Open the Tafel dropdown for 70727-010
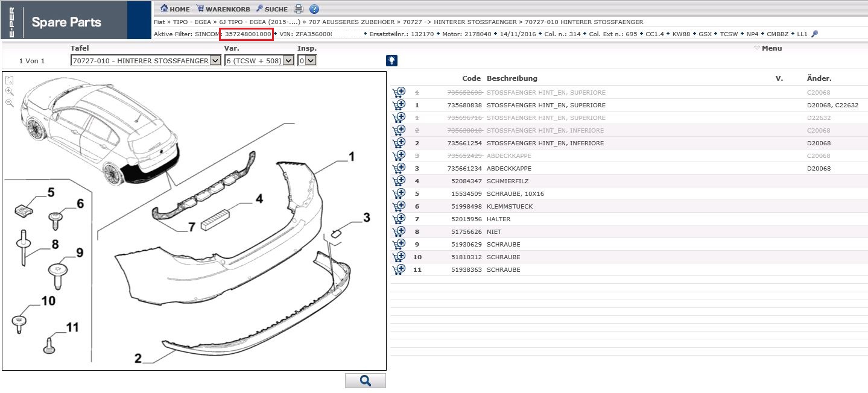This screenshot has width=868, height=393. click(215, 61)
